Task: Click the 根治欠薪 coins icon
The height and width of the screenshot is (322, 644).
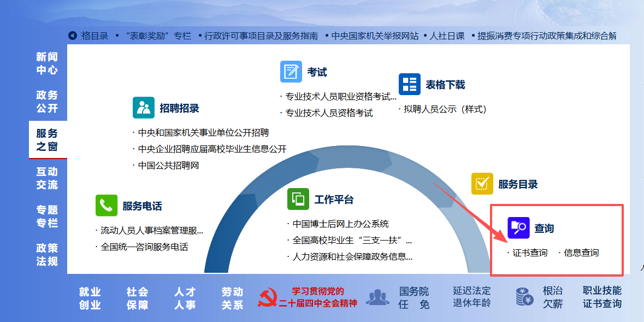Action: [524, 297]
